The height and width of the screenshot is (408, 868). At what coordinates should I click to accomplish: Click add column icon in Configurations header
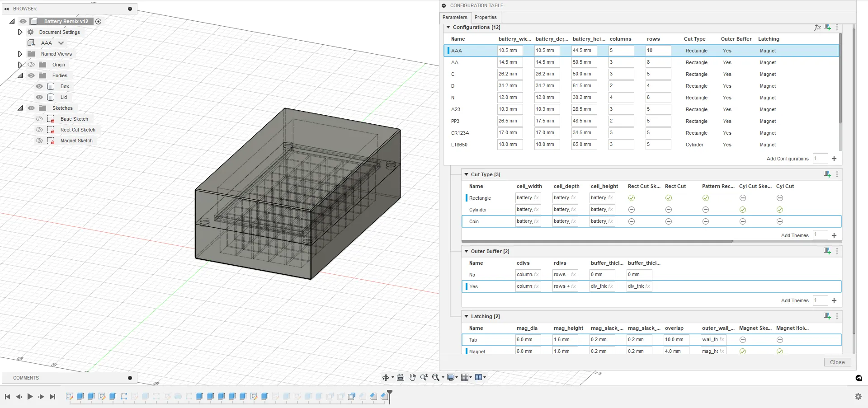827,28
